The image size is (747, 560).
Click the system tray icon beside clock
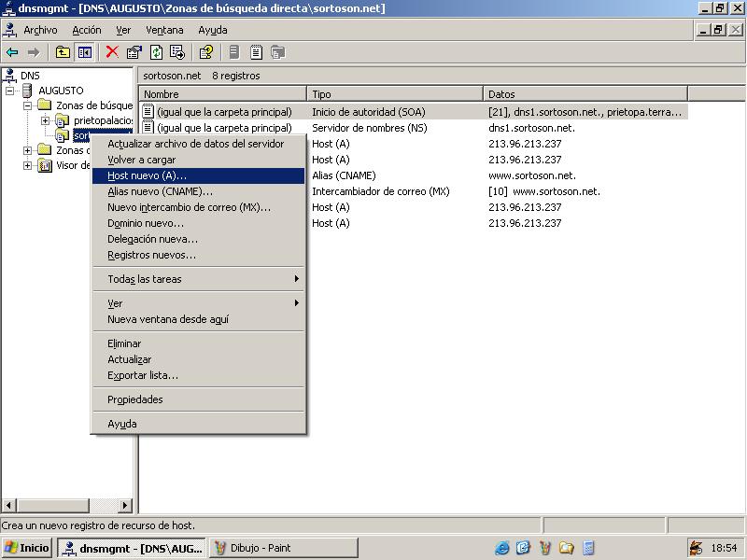[697, 548]
